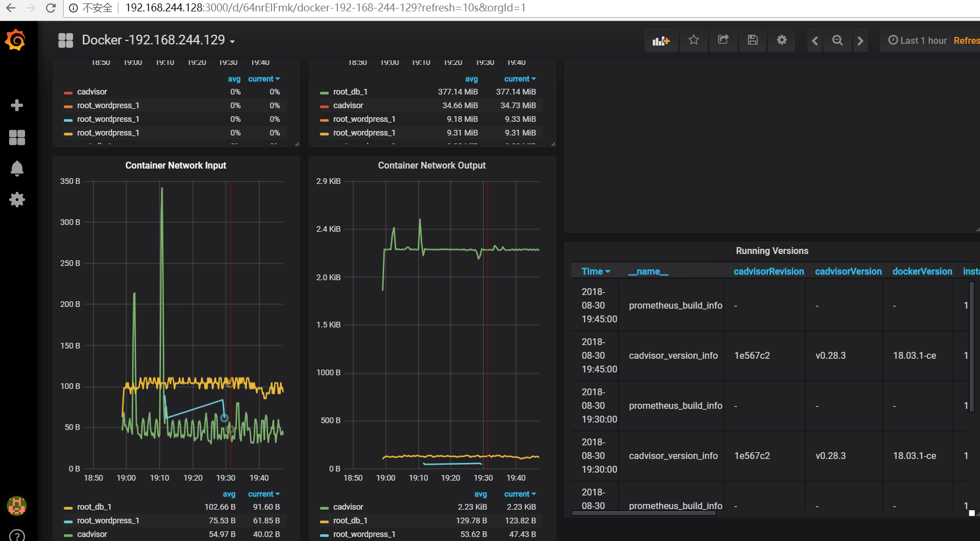Sort CPU legend by avg column
This screenshot has height=541, width=980.
tap(234, 79)
